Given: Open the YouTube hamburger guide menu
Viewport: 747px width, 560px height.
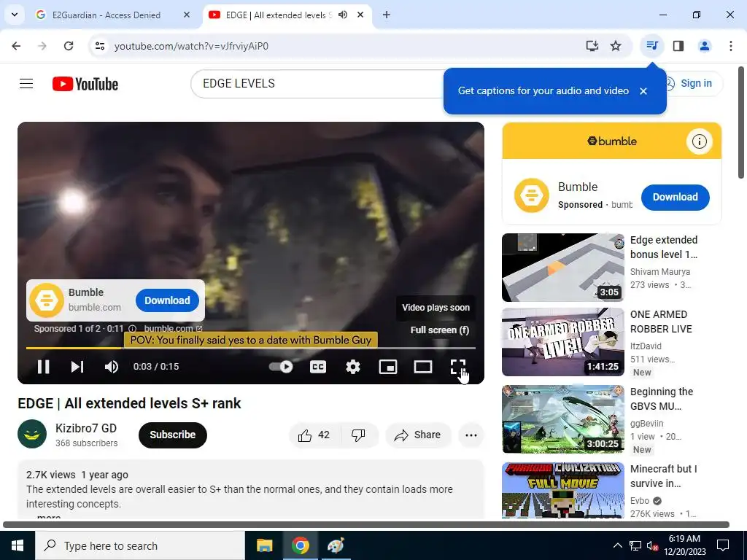Looking at the screenshot, I should (x=26, y=84).
